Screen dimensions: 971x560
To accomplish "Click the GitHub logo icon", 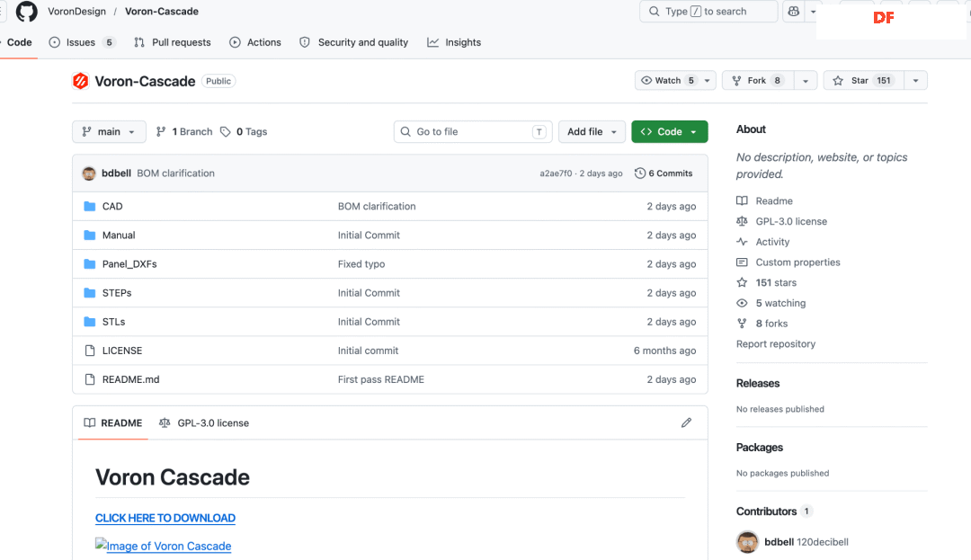I will point(27,12).
